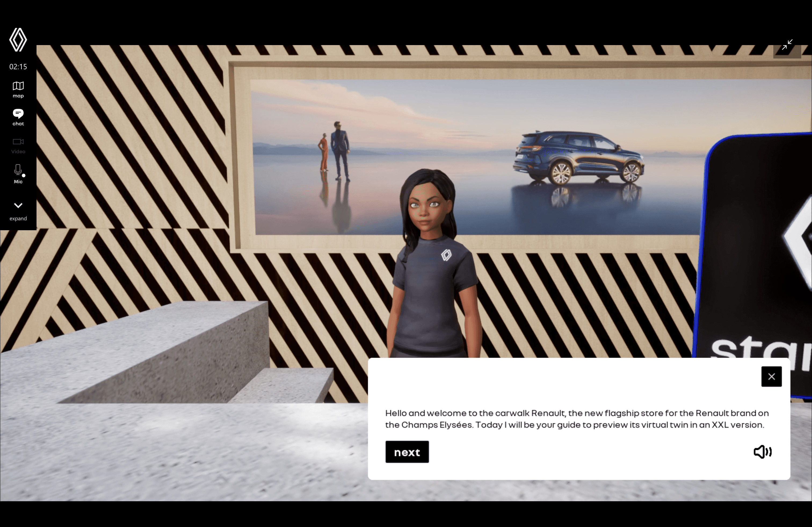Mute the guide's voice narration

763,452
